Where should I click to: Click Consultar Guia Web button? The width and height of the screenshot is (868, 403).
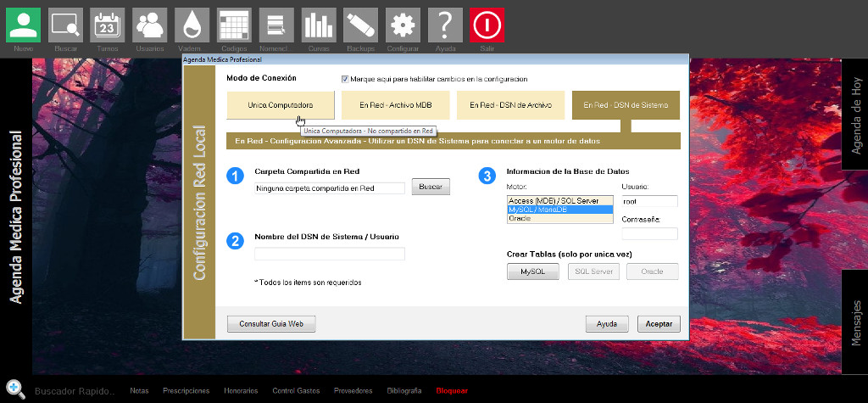[x=271, y=324]
